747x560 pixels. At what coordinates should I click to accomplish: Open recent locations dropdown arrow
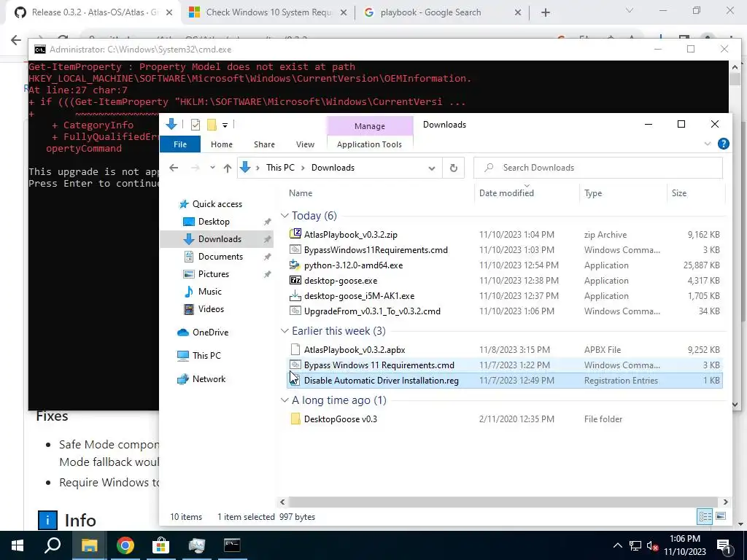pyautogui.click(x=212, y=168)
